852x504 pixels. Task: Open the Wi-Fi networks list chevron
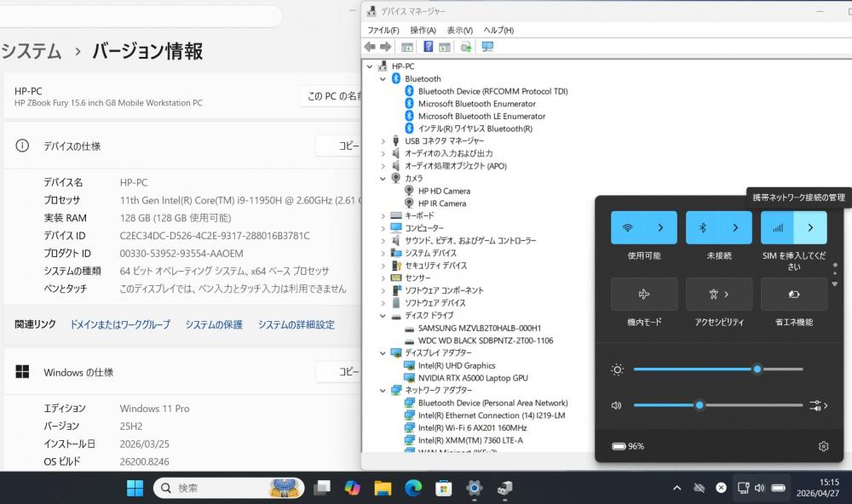click(x=661, y=227)
